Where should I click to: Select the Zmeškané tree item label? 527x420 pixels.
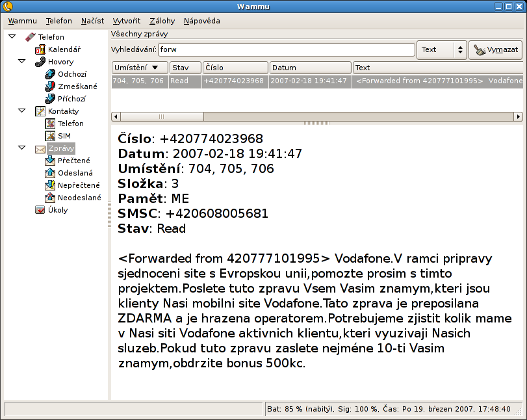point(77,86)
